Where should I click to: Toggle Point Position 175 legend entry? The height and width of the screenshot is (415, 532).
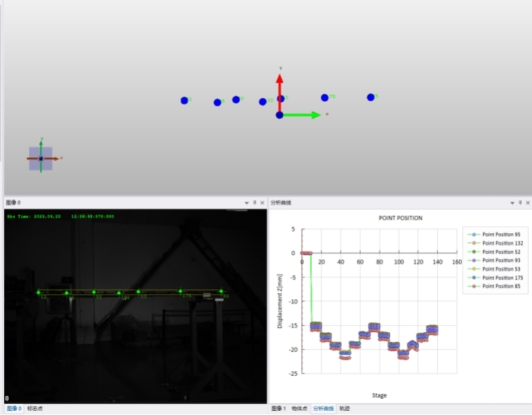click(501, 277)
